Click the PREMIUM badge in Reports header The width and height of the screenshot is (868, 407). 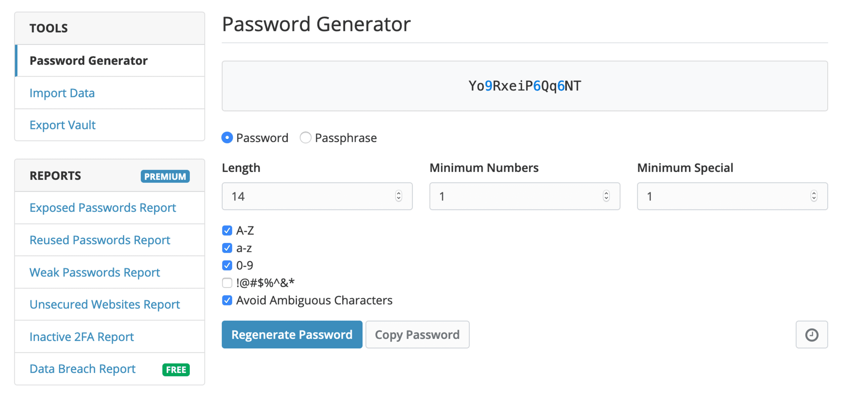165,176
